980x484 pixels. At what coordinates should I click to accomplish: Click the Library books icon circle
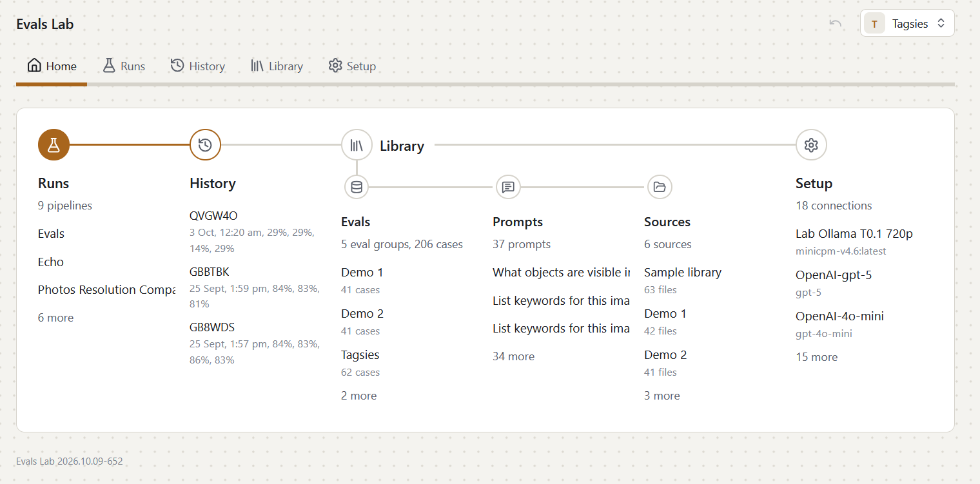point(357,145)
